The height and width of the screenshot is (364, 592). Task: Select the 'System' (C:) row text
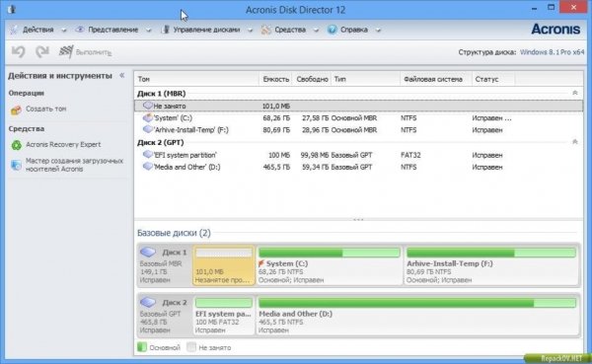[x=173, y=117]
